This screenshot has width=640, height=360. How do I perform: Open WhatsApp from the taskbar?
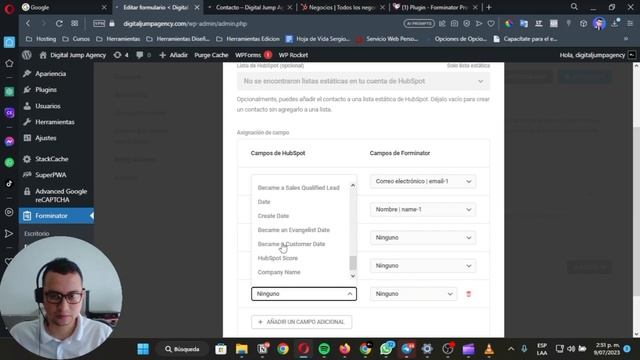[386, 349]
